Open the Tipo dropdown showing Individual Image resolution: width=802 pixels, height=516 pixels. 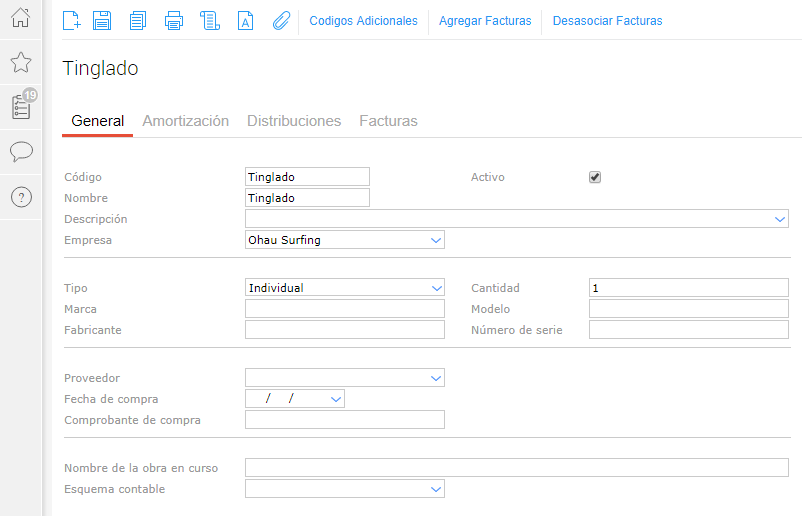coord(435,288)
